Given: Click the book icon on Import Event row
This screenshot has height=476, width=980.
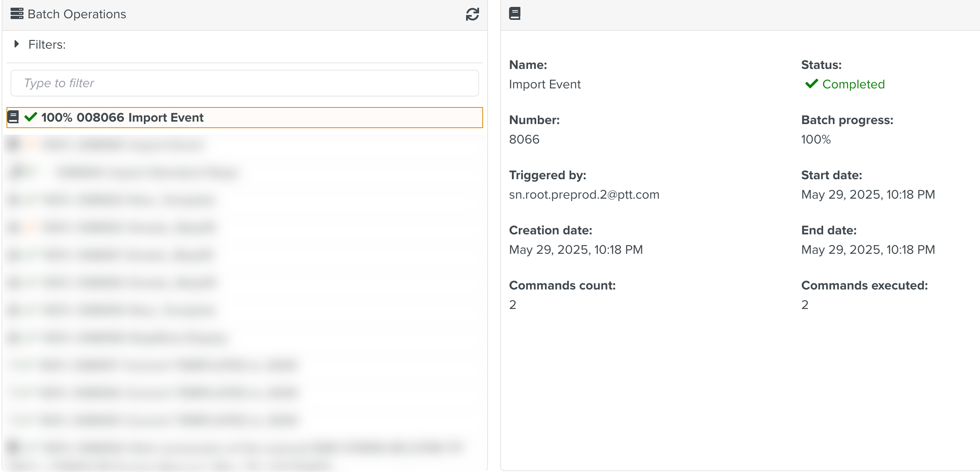Looking at the screenshot, I should (13, 117).
